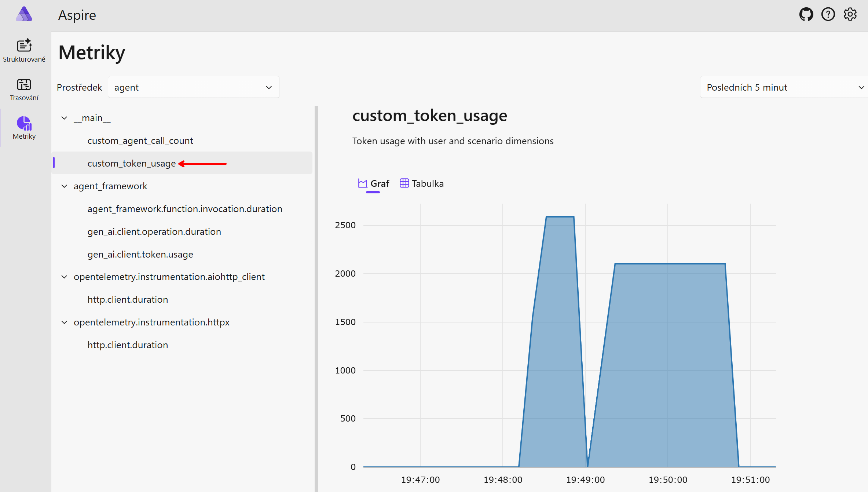Collapse opentelemetry.instrumentation.httpx group

(x=64, y=322)
